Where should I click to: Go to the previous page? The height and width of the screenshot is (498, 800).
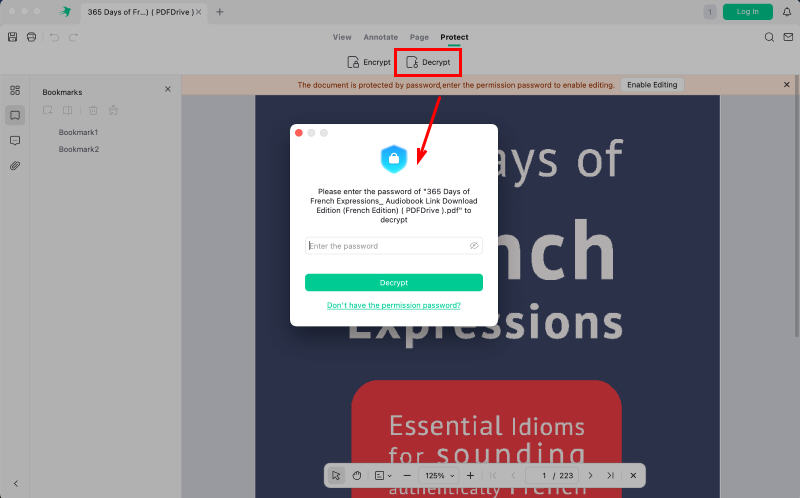(513, 476)
